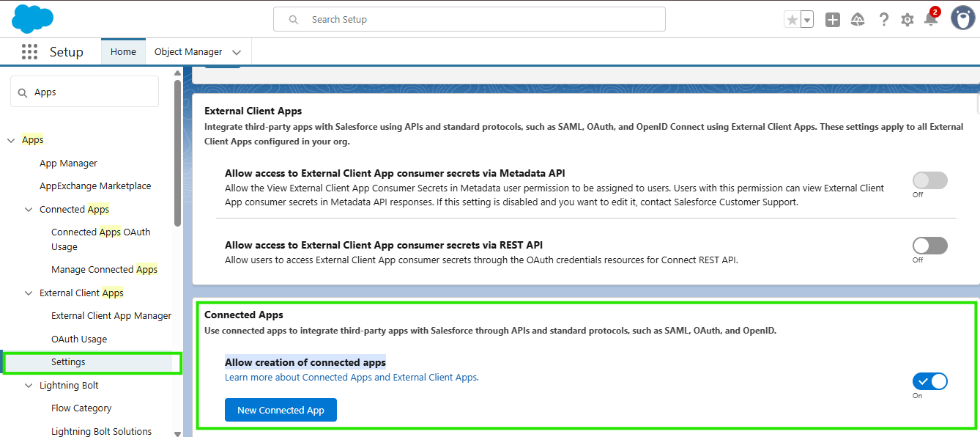
Task: Collapse the Connected Apps tree node
Action: 29,210
